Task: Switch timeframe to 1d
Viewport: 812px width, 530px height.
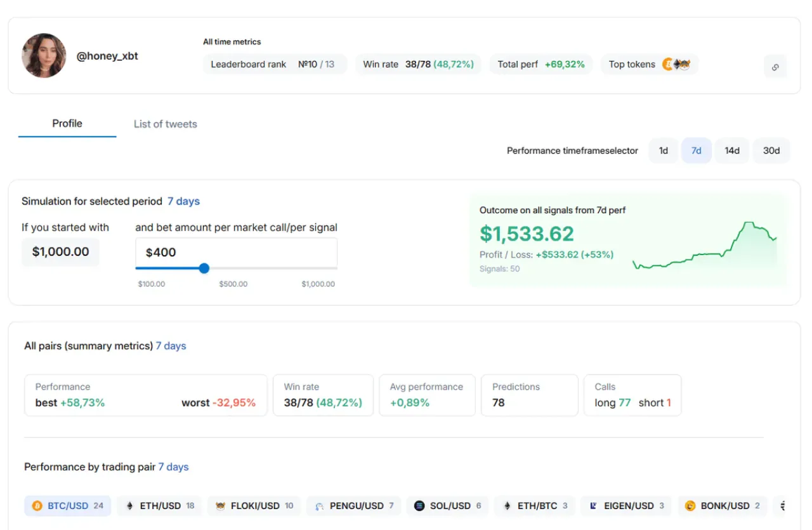Action: (663, 150)
